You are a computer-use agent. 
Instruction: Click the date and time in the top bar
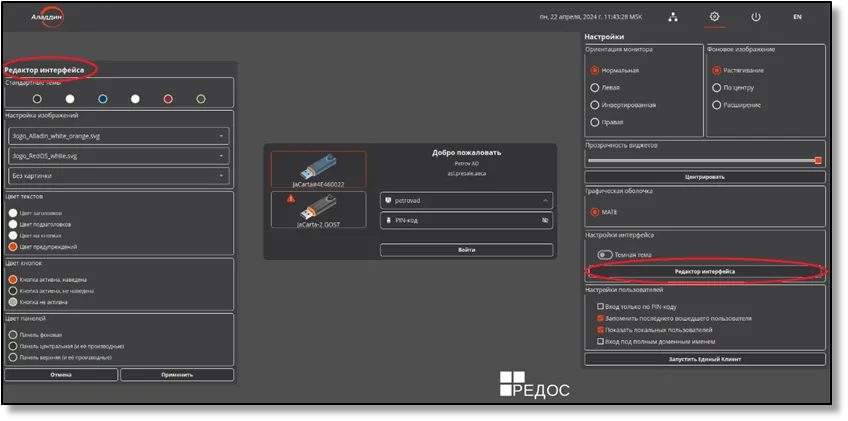(591, 17)
